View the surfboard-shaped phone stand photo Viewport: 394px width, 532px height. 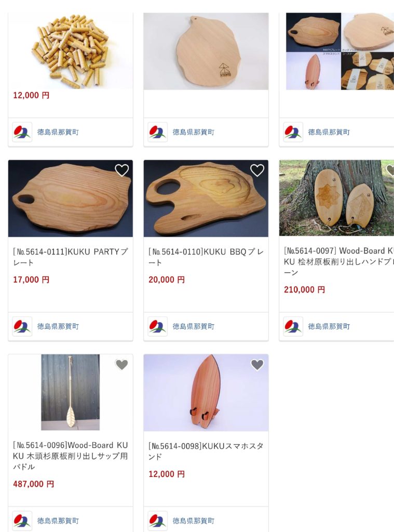click(x=206, y=393)
